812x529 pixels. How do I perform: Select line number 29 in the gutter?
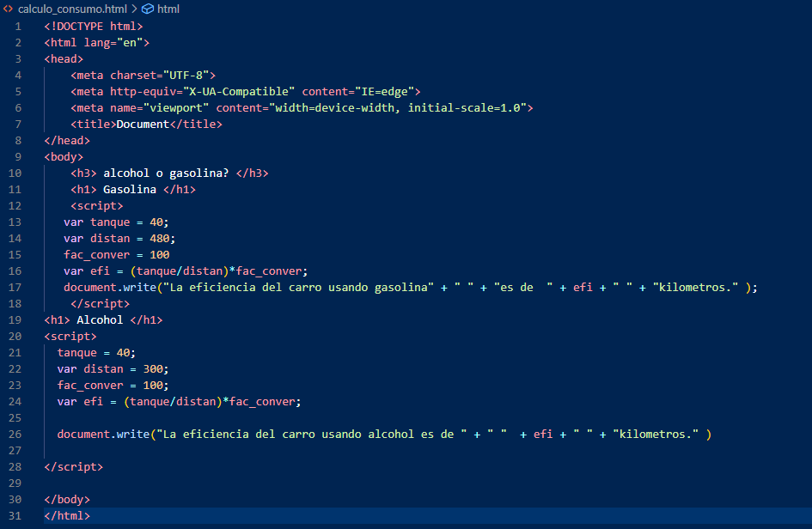point(15,483)
